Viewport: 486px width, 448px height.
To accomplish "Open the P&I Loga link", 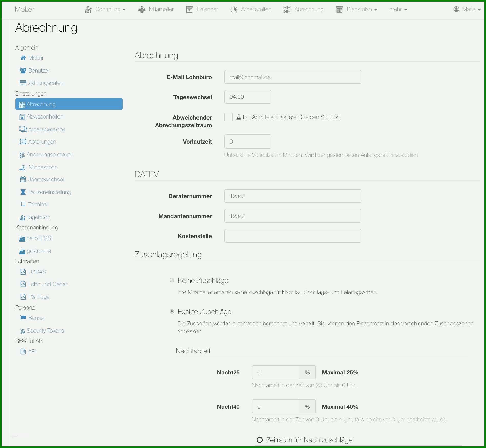I will pyautogui.click(x=35, y=297).
